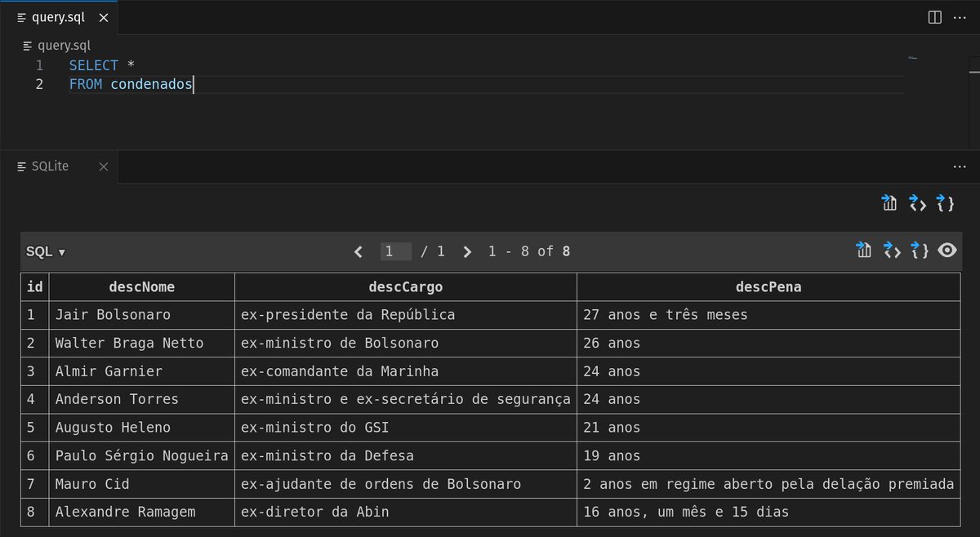Open the SQL output format dropdown
This screenshot has height=537, width=980.
coord(45,251)
